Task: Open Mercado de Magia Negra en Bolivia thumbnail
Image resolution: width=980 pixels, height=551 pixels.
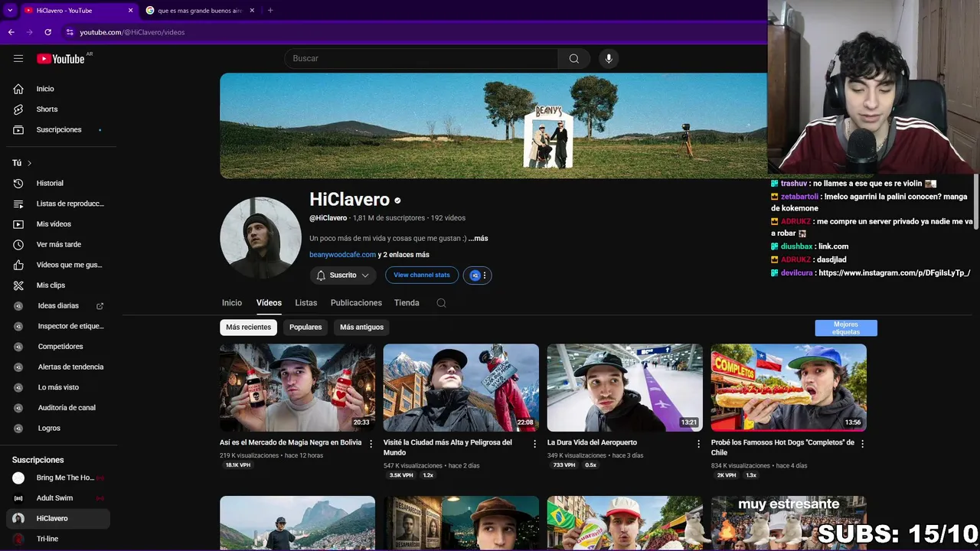Action: click(298, 388)
